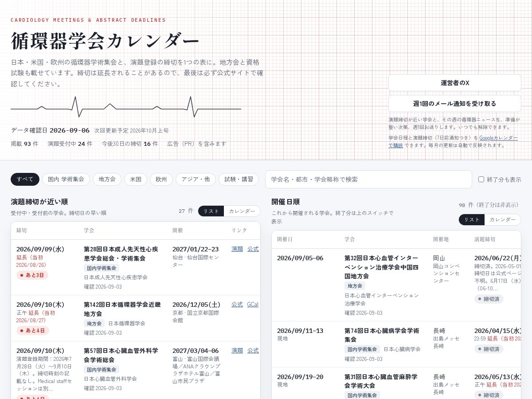532x399 pixels.
Task: Select the 国内 学術集会 filter chip
Action: coord(66,179)
